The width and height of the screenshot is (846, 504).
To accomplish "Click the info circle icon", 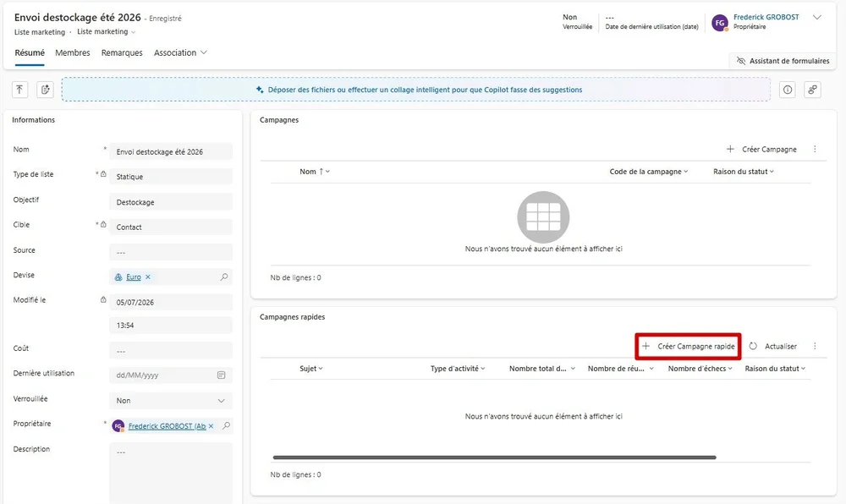I will pyautogui.click(x=788, y=90).
